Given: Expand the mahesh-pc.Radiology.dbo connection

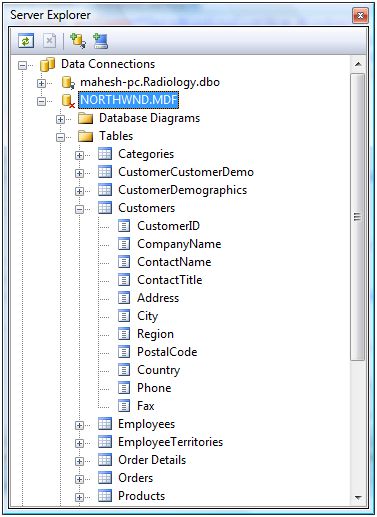Looking at the screenshot, I should pyautogui.click(x=41, y=83).
